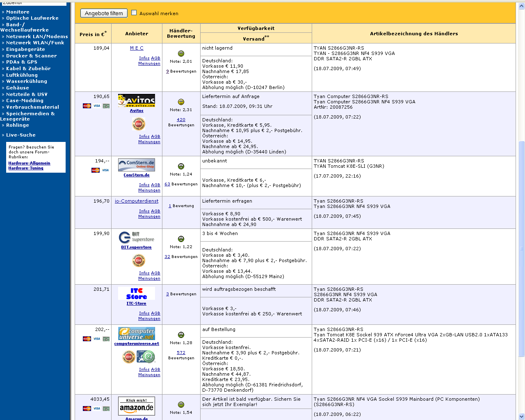The width and height of the screenshot is (525, 420).
Task: Click the rating smiley for computeruniverse.net
Action: (x=181, y=335)
